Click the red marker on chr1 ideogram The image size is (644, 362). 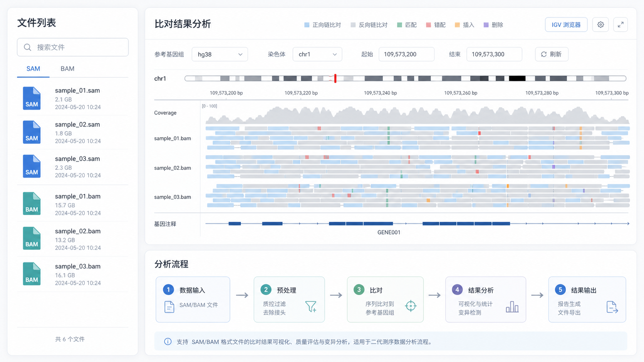point(335,78)
